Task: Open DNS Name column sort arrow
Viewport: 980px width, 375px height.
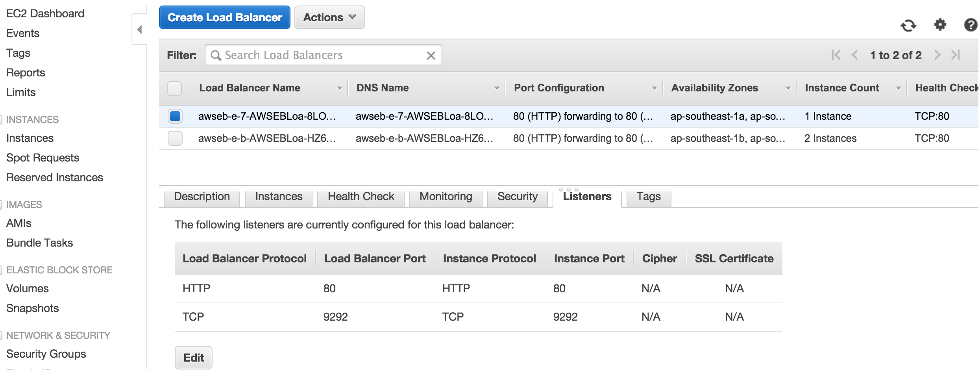Action: 497,88
